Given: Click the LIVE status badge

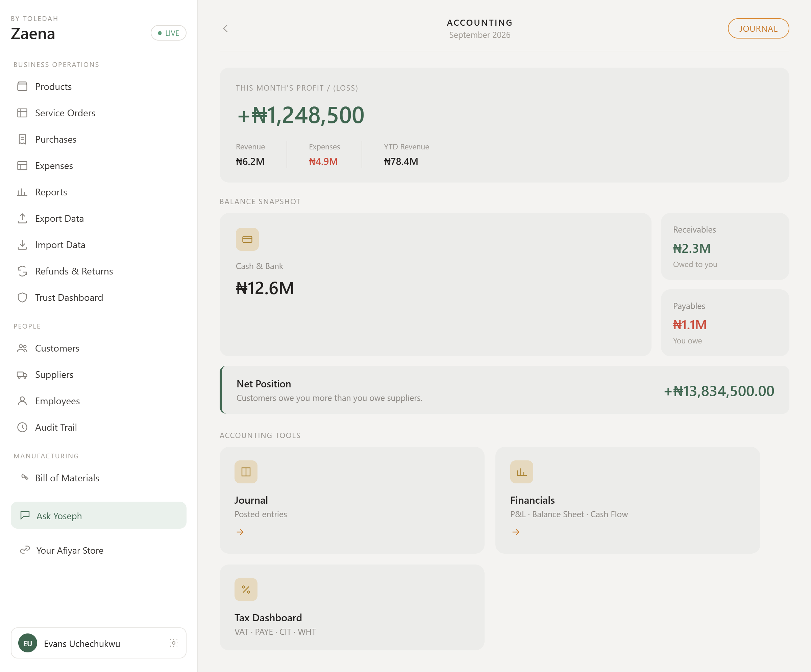Looking at the screenshot, I should [168, 33].
